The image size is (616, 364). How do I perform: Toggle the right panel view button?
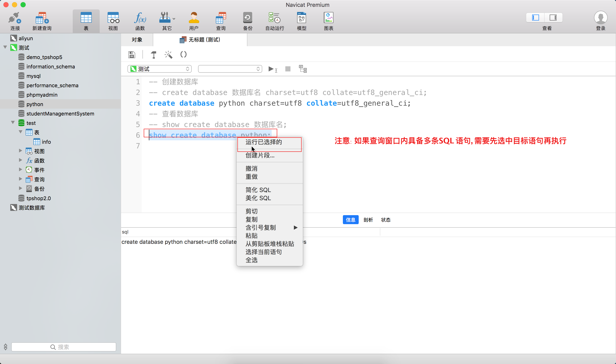pyautogui.click(x=553, y=17)
